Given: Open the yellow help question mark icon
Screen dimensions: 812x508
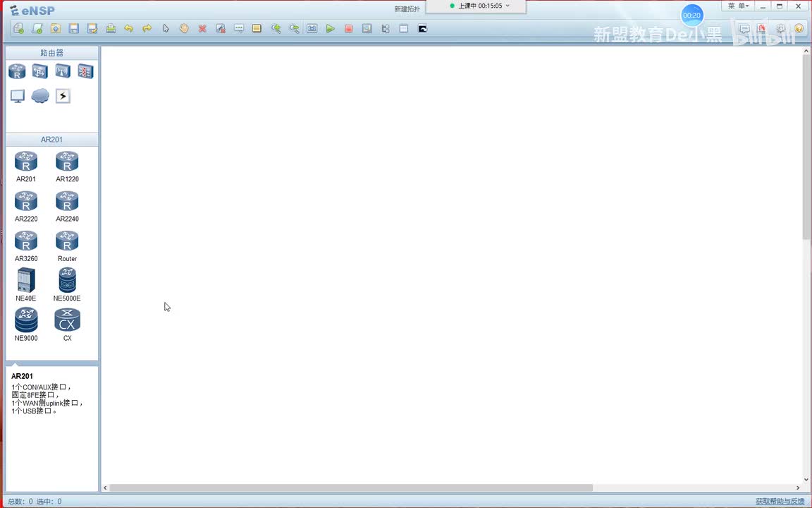Looking at the screenshot, I should pos(799,28).
